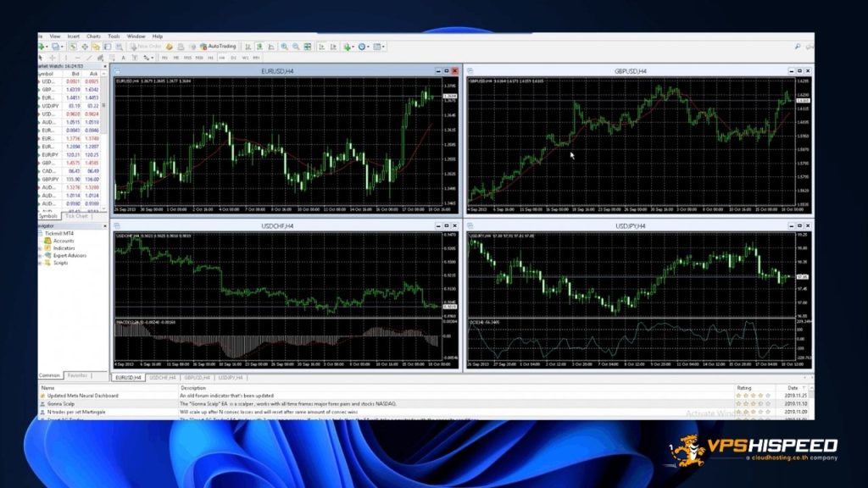Image resolution: width=868 pixels, height=488 pixels.
Task: Toggle the AutoTrading button
Action: click(x=218, y=47)
